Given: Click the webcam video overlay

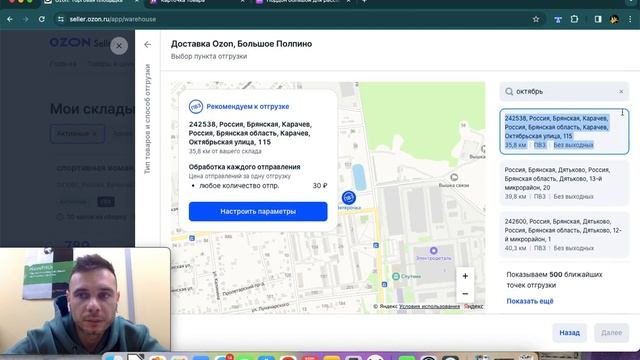Looking at the screenshot, I should click(85, 300).
